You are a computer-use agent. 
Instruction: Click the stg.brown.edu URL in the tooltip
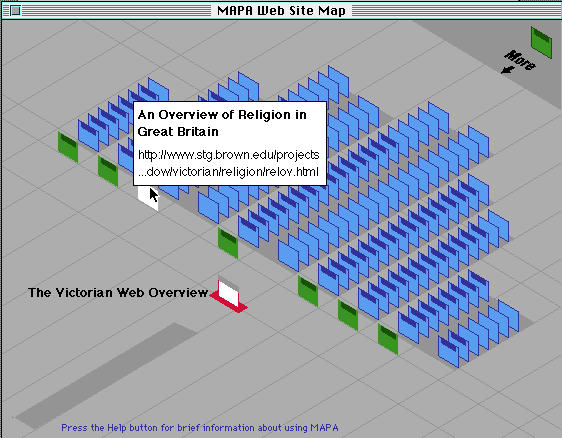click(229, 163)
